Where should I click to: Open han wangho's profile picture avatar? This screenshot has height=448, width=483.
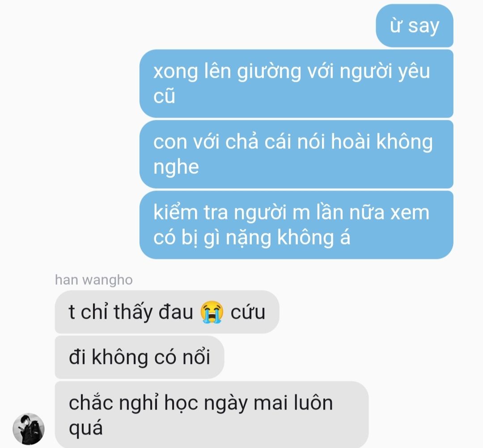pos(29,429)
